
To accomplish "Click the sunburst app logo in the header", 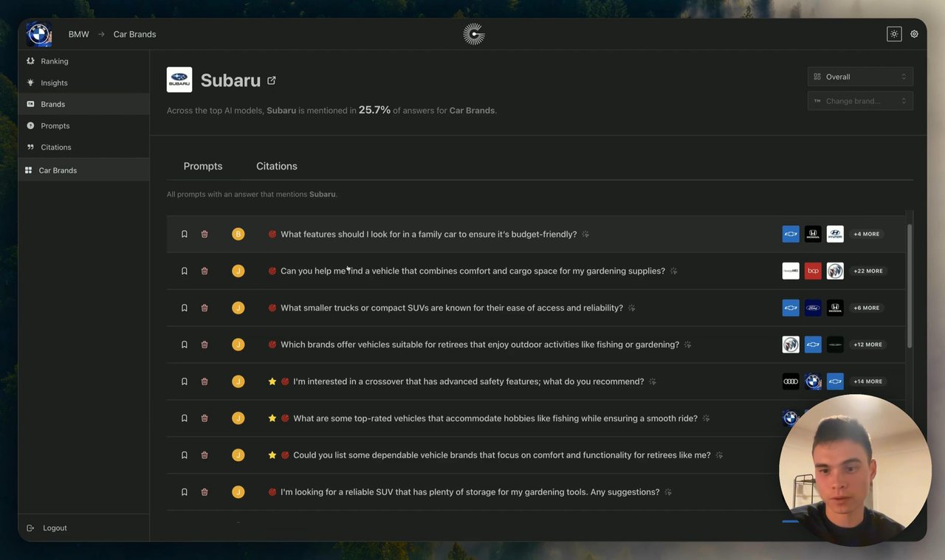I will tap(473, 34).
